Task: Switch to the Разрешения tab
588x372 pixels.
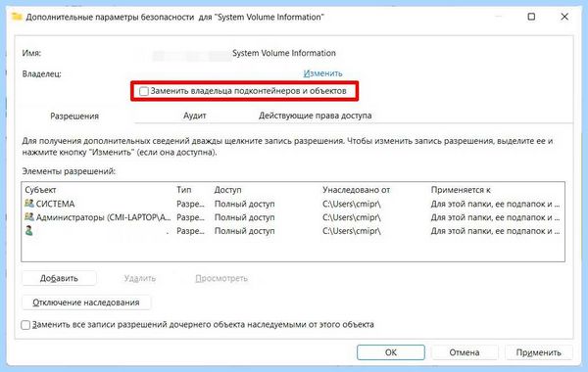Action: [74, 116]
